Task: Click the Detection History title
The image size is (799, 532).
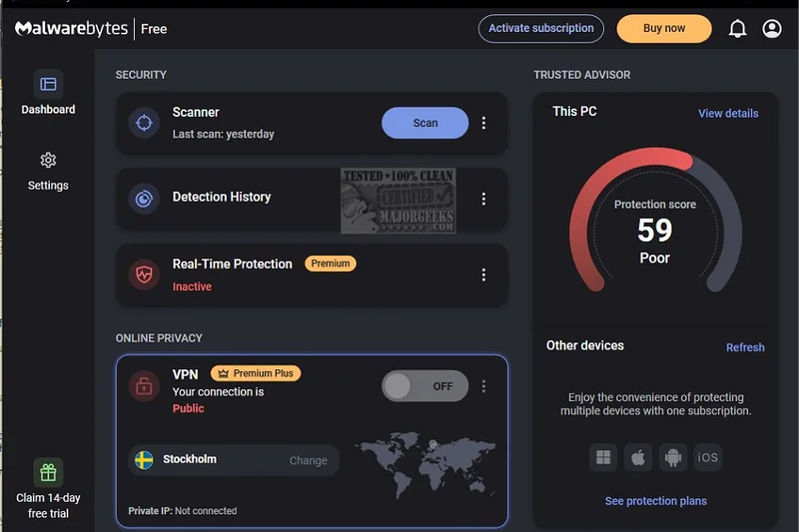Action: (x=222, y=197)
